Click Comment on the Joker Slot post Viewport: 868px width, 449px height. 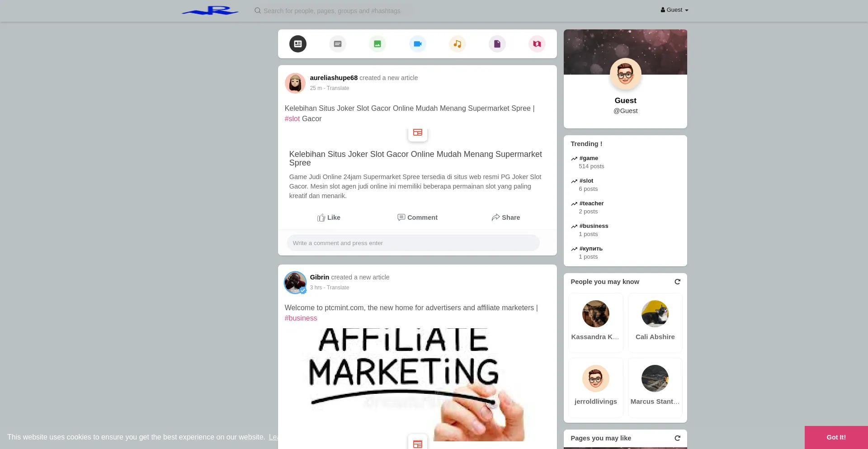tap(417, 217)
